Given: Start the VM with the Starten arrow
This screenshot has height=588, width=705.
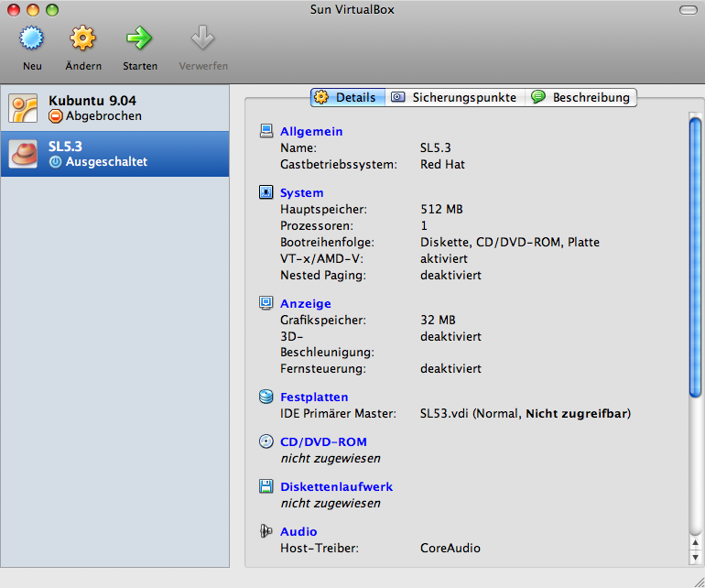Looking at the screenshot, I should [139, 38].
